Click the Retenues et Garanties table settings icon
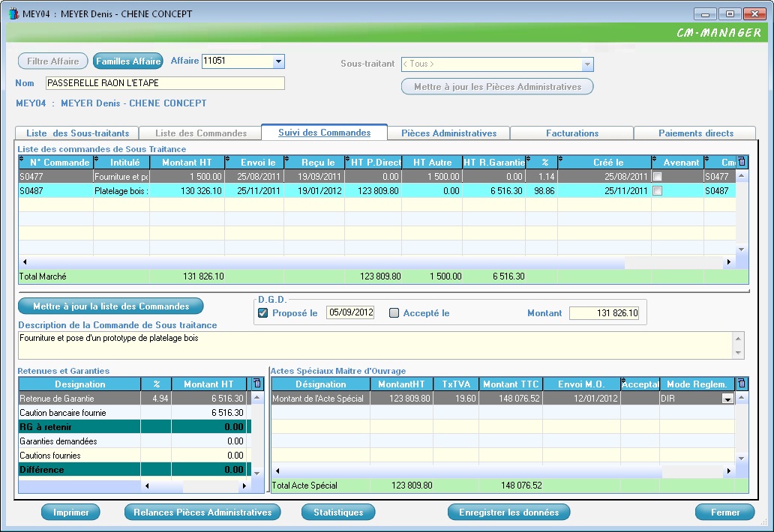This screenshot has width=774, height=532. (x=256, y=384)
